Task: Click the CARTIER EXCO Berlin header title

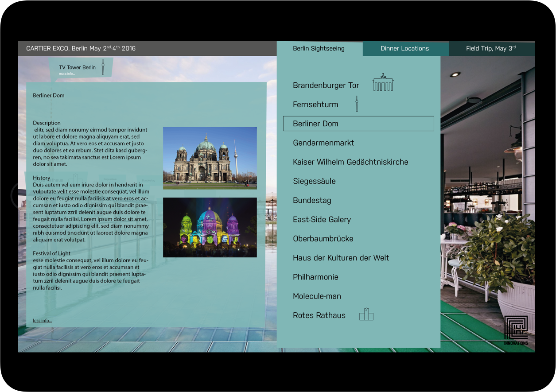Action: (81, 48)
